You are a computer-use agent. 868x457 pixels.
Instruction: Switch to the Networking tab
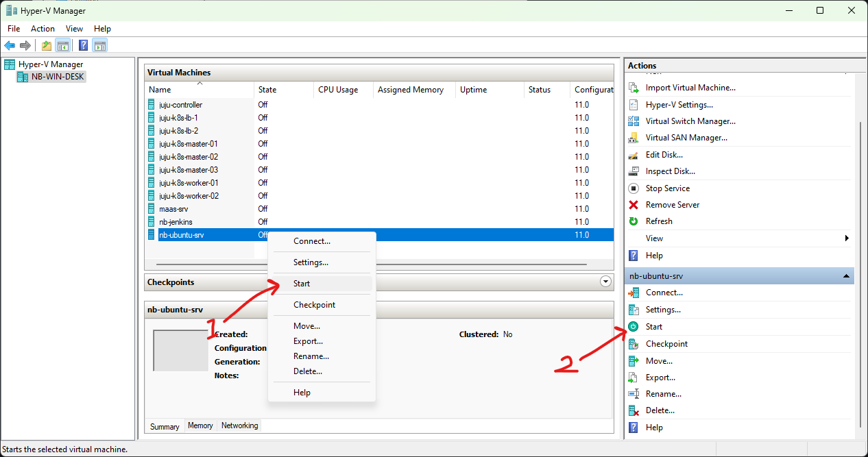[239, 425]
